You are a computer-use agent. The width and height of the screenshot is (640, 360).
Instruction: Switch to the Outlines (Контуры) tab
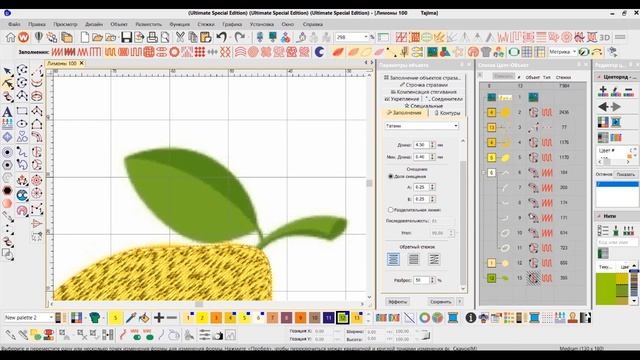coord(447,113)
